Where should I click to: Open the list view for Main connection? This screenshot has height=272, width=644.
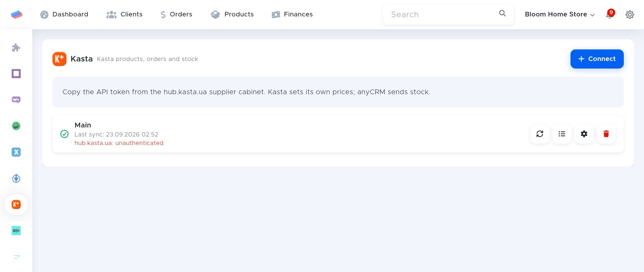[x=562, y=134]
